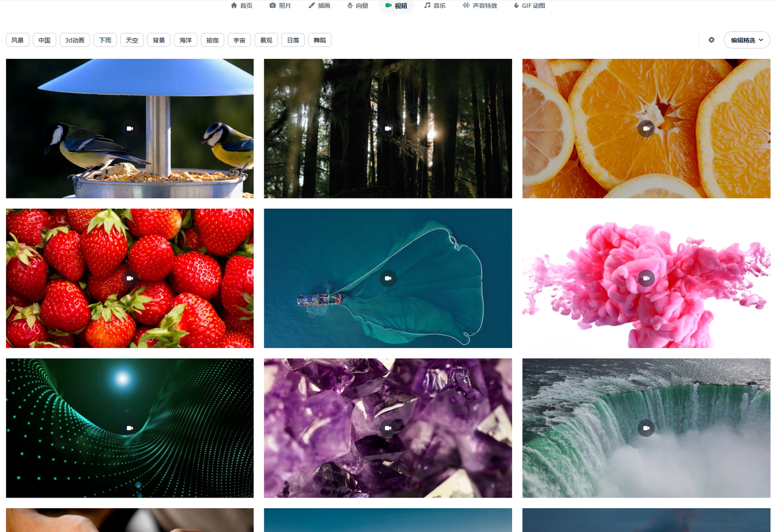Switch to the 插画 illustrations tab
This screenshot has width=777, height=532.
pos(319,5)
